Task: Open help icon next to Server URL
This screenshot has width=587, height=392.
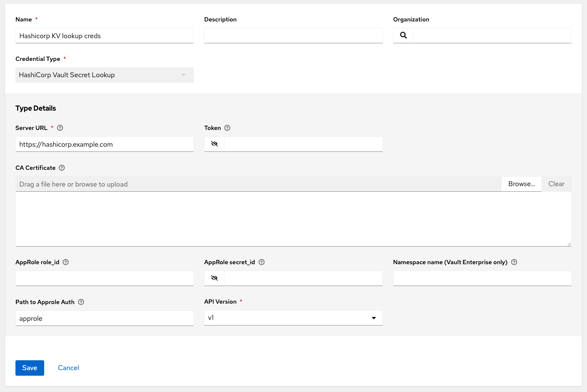Action: pyautogui.click(x=60, y=128)
